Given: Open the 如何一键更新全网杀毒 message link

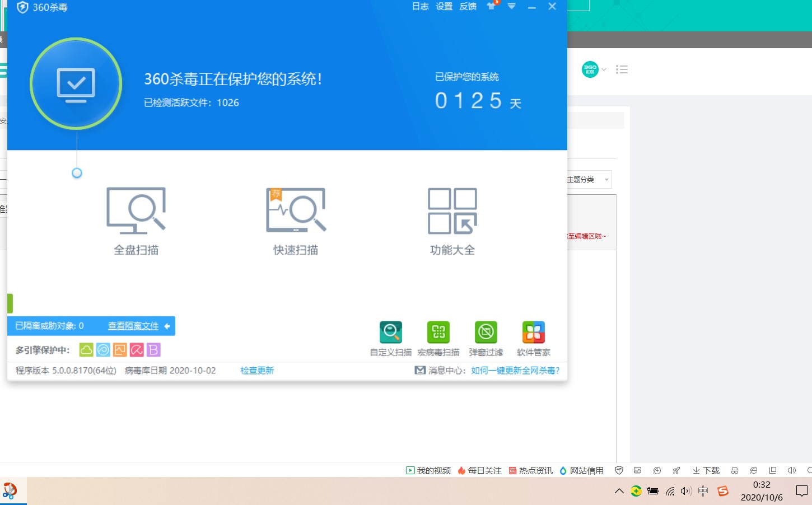Looking at the screenshot, I should click(515, 370).
